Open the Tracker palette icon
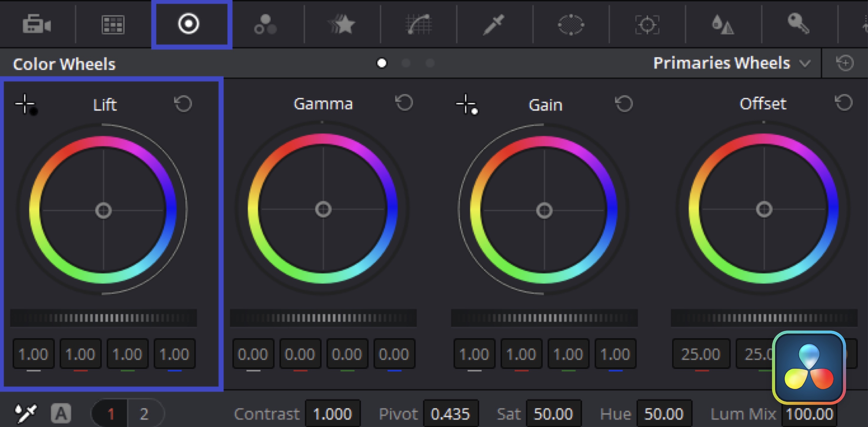Image resolution: width=868 pixels, height=427 pixels. (647, 24)
